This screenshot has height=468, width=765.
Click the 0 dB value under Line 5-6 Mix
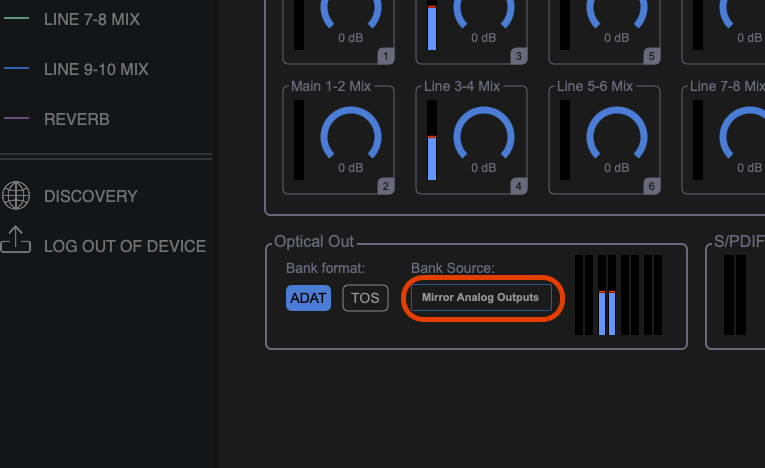pyautogui.click(x=617, y=168)
